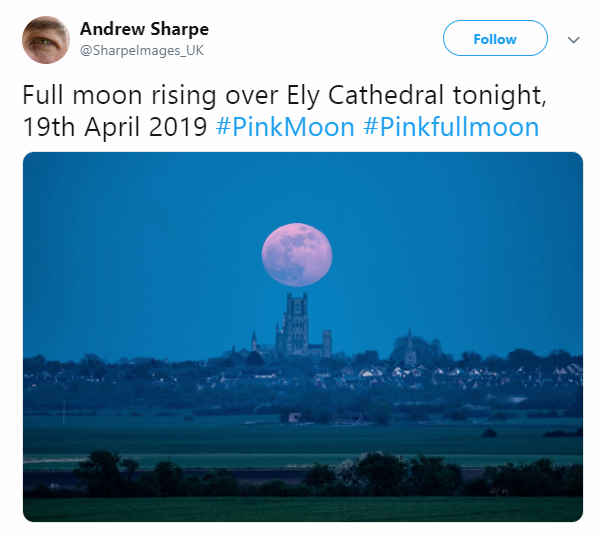Image resolution: width=605 pixels, height=537 pixels.
Task: Open the #Pinkfullmoon hashtag
Action: click(x=451, y=127)
